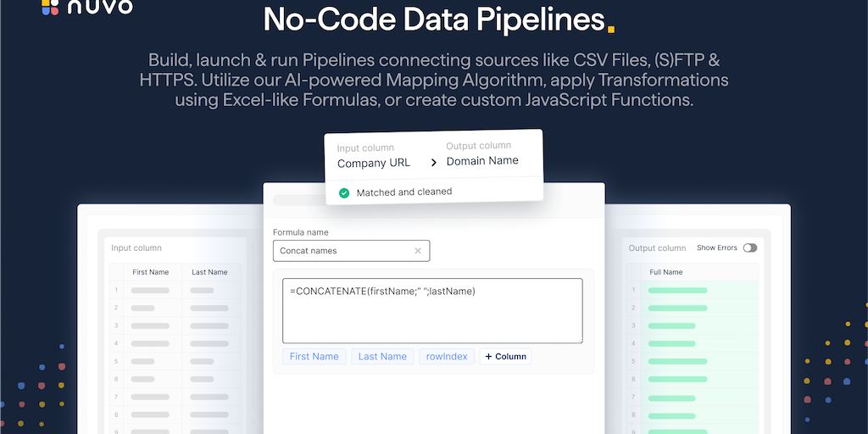The image size is (868, 434).
Task: Select Last Name header in input table
Action: pos(209,272)
